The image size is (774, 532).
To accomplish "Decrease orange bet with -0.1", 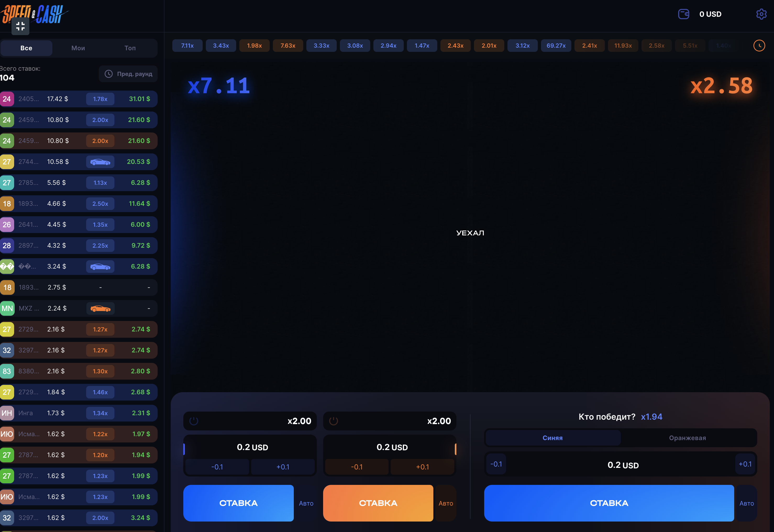I will pos(356,467).
